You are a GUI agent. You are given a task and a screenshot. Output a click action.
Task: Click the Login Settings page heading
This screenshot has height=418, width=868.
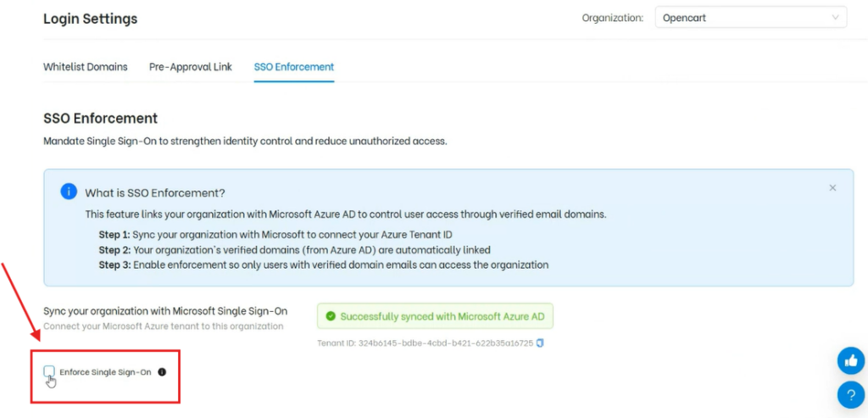pyautogui.click(x=90, y=19)
